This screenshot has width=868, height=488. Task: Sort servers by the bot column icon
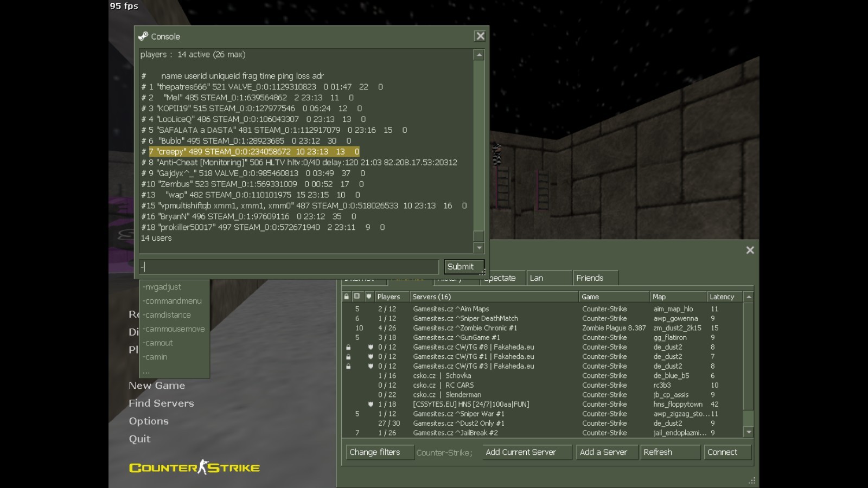coord(357,297)
